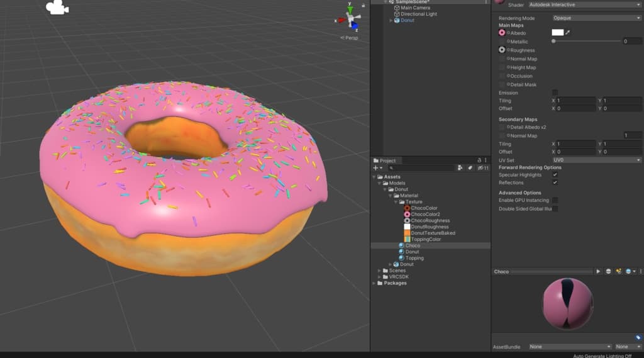
Task: Open Detail Albedo x2 texture picker circle
Action: (508, 127)
